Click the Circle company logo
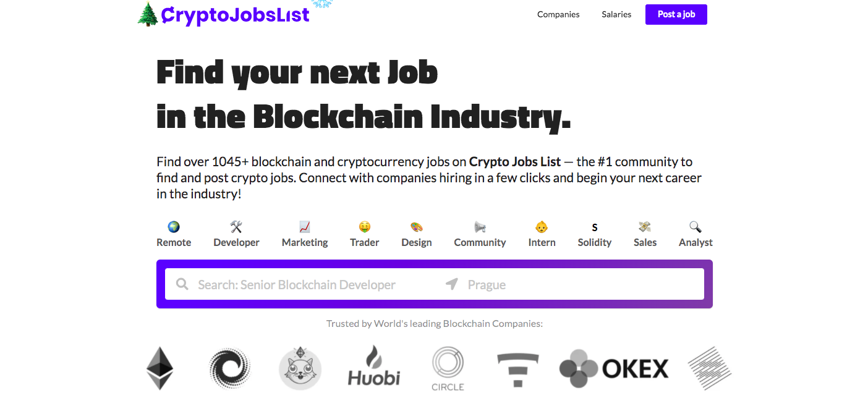 point(448,368)
